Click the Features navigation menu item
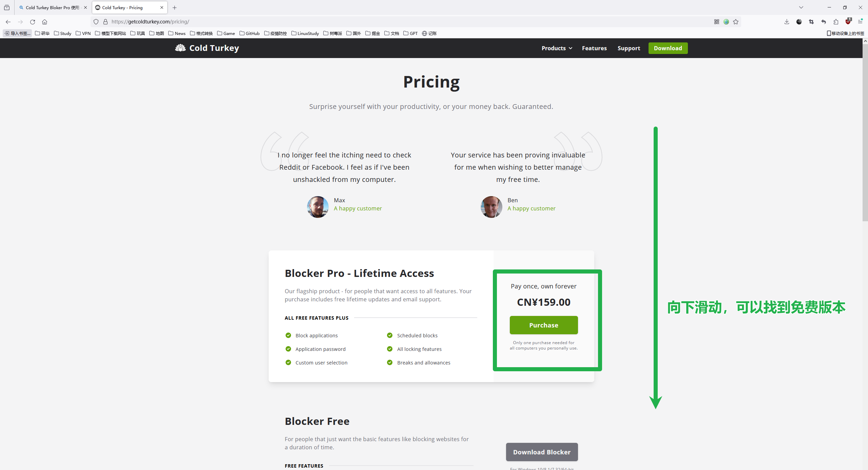 (595, 48)
